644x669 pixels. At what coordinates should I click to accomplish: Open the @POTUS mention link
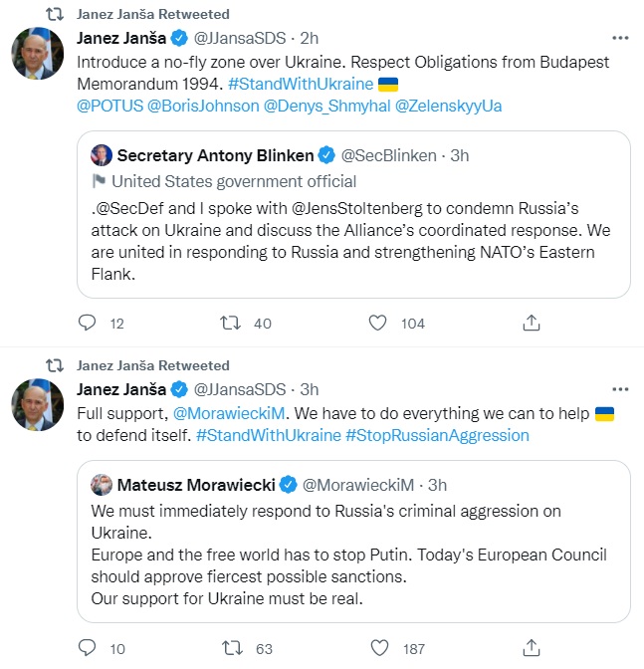click(108, 106)
